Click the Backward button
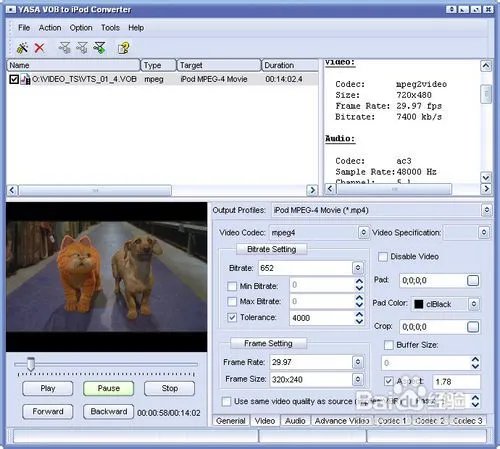Viewport: 500px width, 449px height. pos(109,412)
